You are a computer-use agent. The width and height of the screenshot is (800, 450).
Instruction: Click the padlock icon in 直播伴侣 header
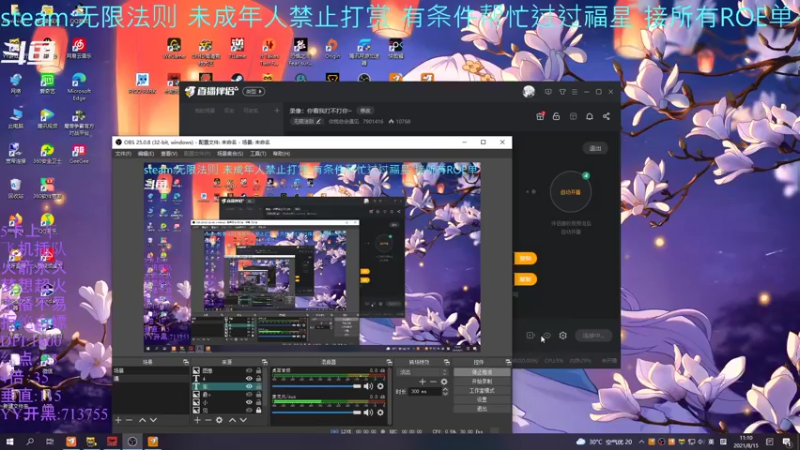[x=556, y=116]
